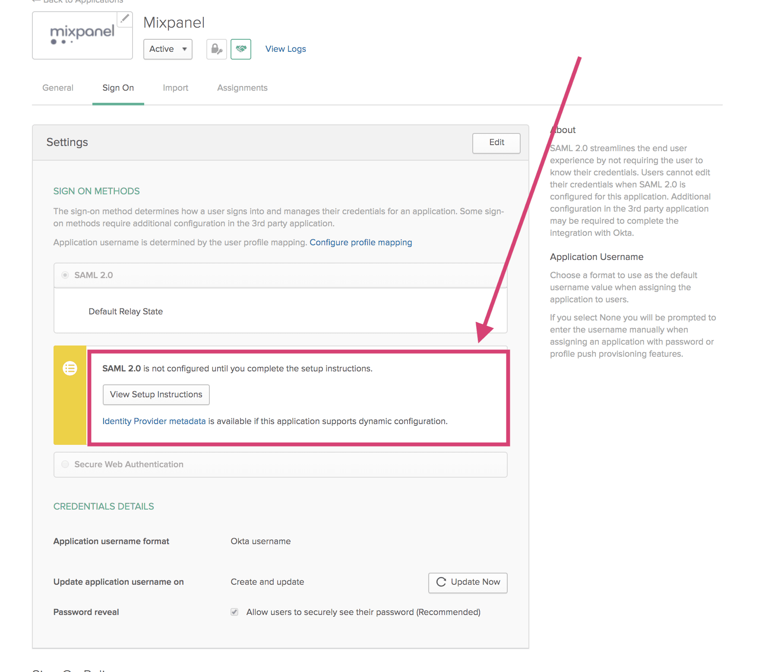Open the Active status dropdown
Image resolution: width=784 pixels, height=672 pixels.
168,49
